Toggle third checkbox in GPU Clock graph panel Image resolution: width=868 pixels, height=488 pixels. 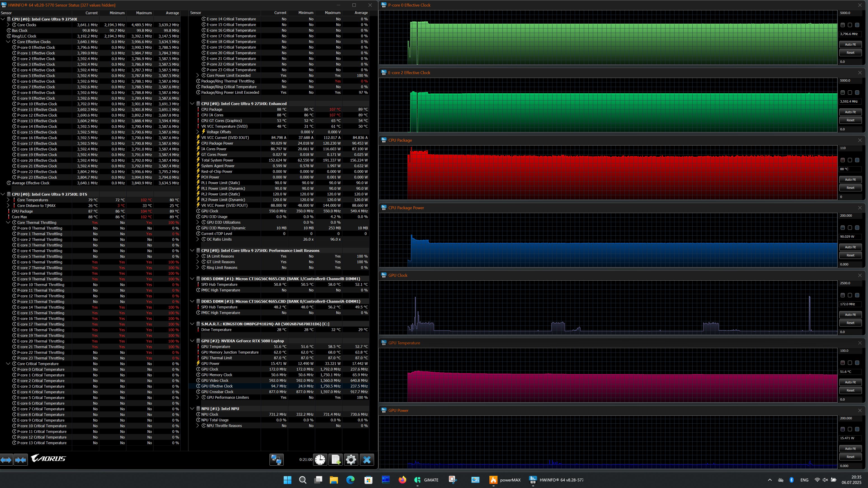coord(857,295)
